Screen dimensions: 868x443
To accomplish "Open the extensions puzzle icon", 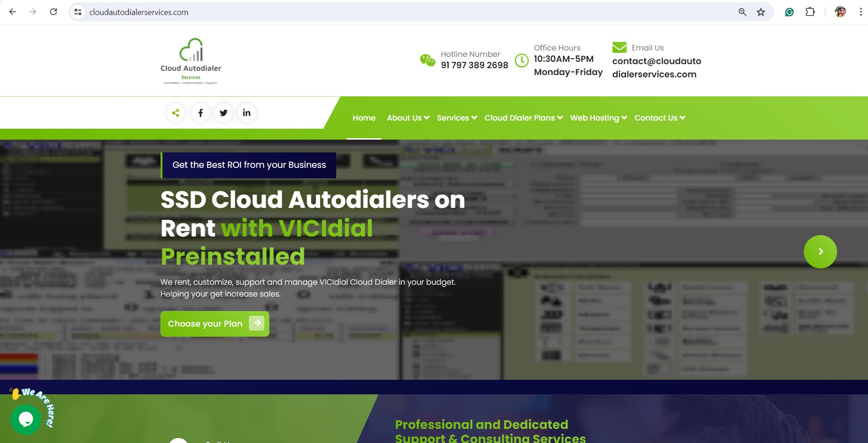I will 810,12.
